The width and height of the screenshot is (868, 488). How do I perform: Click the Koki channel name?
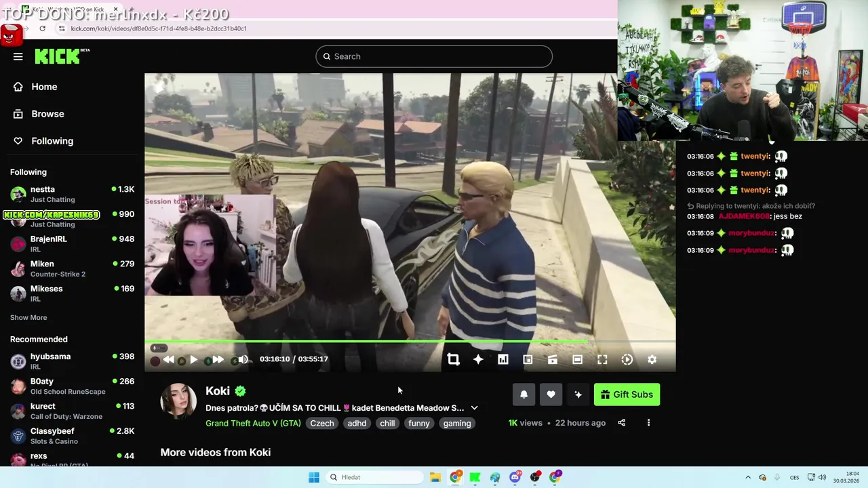click(x=218, y=391)
